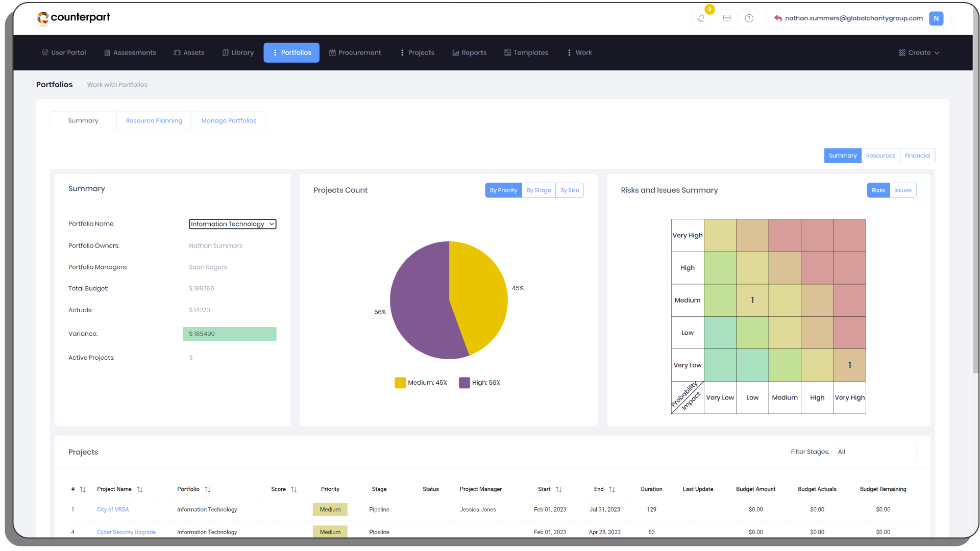The image size is (980, 551).
Task: Sort projects table by Score arrows
Action: point(294,489)
